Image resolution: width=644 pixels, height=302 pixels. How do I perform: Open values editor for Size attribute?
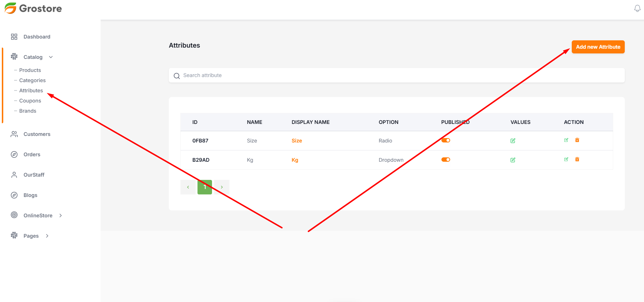(x=513, y=141)
